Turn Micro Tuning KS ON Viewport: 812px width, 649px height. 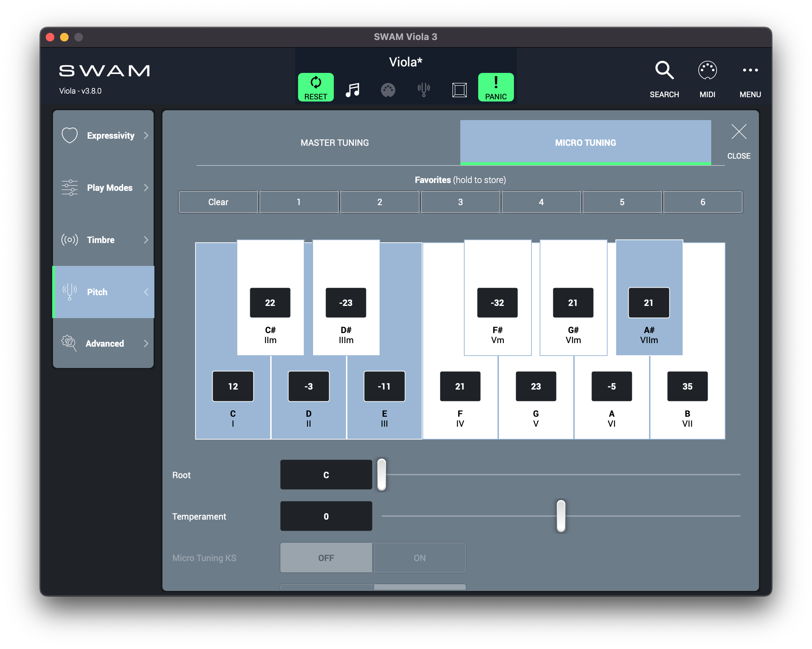coord(419,558)
